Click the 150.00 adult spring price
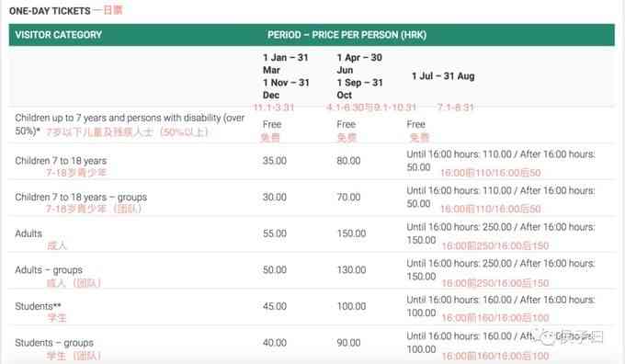 [351, 233]
